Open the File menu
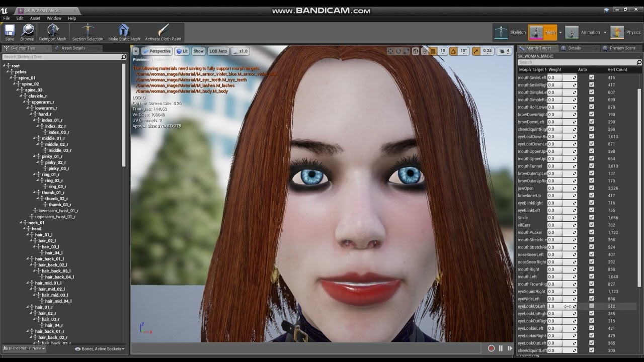 click(7, 18)
